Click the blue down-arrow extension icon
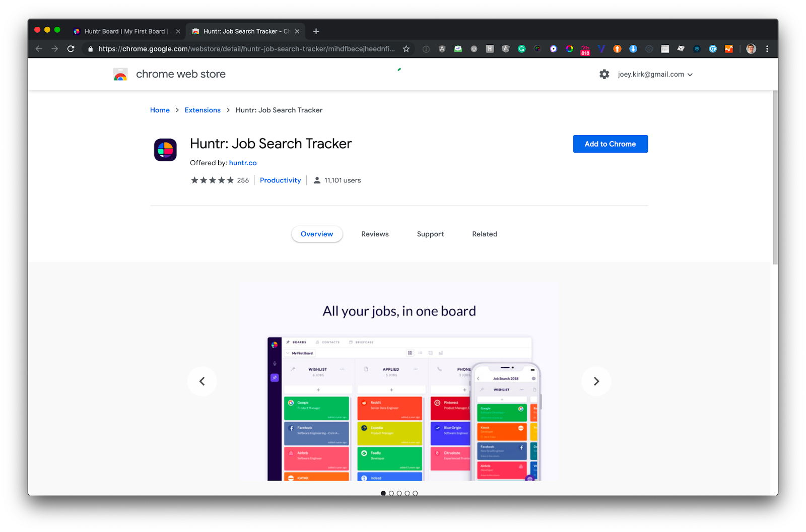 (633, 49)
